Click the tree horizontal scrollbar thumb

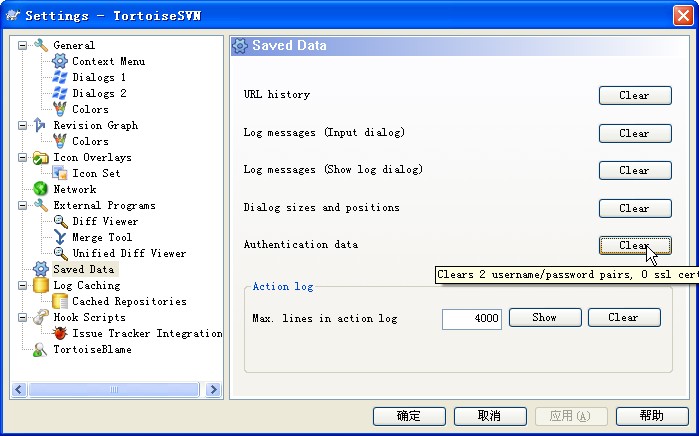coord(114,390)
